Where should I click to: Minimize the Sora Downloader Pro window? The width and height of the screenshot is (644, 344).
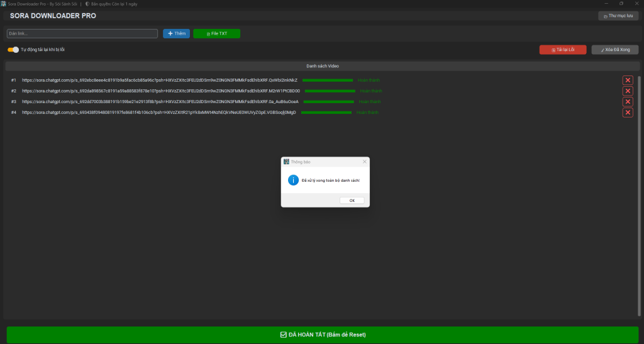click(606, 4)
